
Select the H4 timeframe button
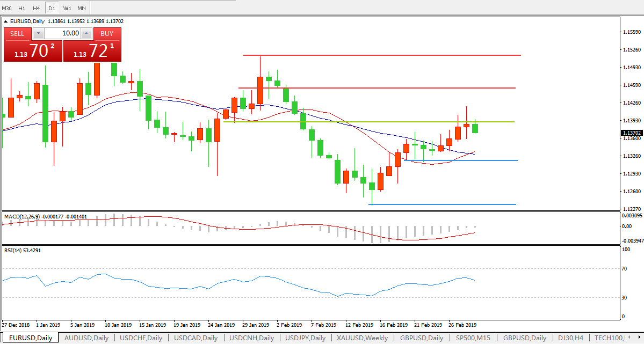[x=36, y=8]
